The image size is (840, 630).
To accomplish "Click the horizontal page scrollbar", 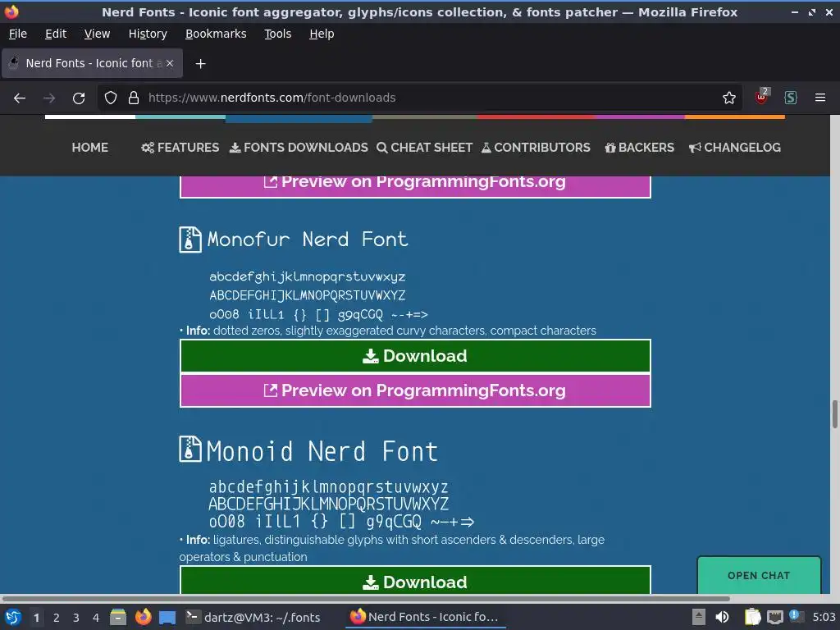I will 366,598.
